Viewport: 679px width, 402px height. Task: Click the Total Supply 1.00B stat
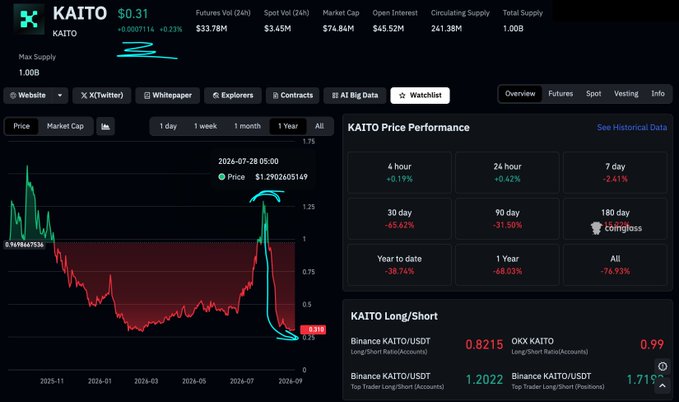(522, 21)
